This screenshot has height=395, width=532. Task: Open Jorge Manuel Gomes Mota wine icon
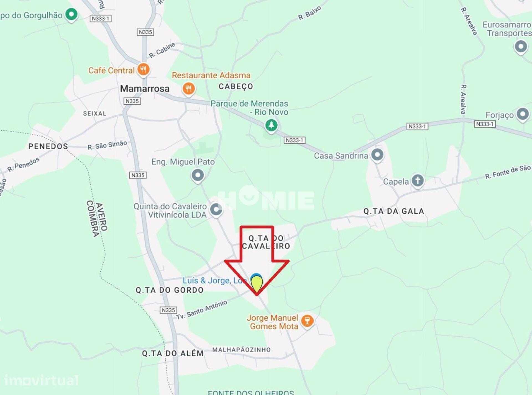pos(307,321)
